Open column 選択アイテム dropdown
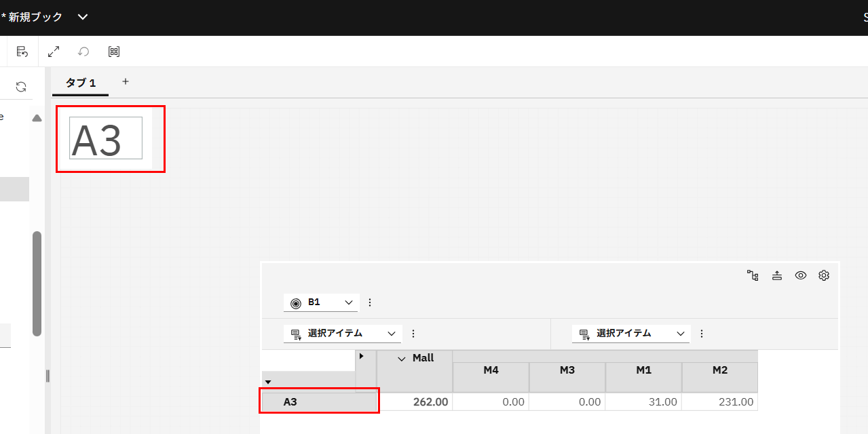The image size is (868, 434). pos(631,334)
